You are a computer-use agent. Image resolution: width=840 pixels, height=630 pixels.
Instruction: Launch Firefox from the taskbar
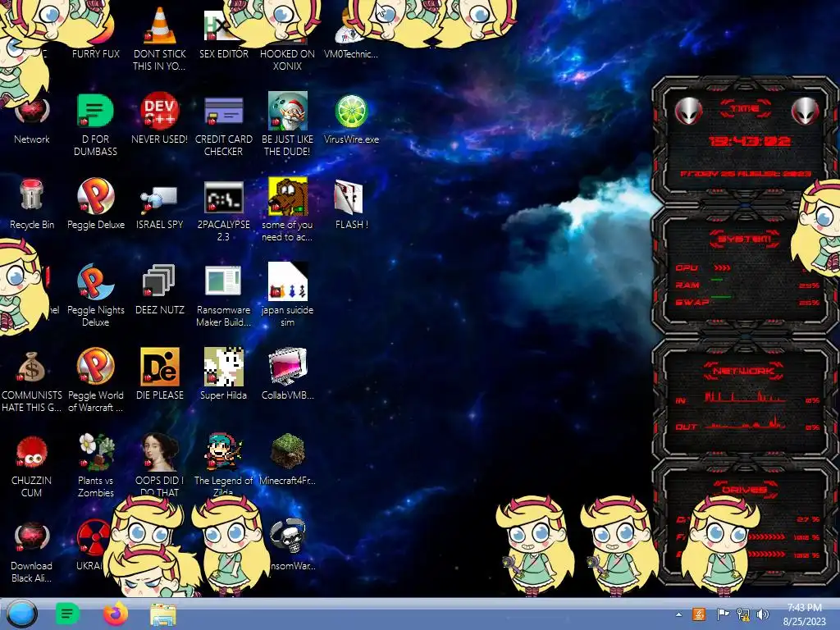[115, 614]
